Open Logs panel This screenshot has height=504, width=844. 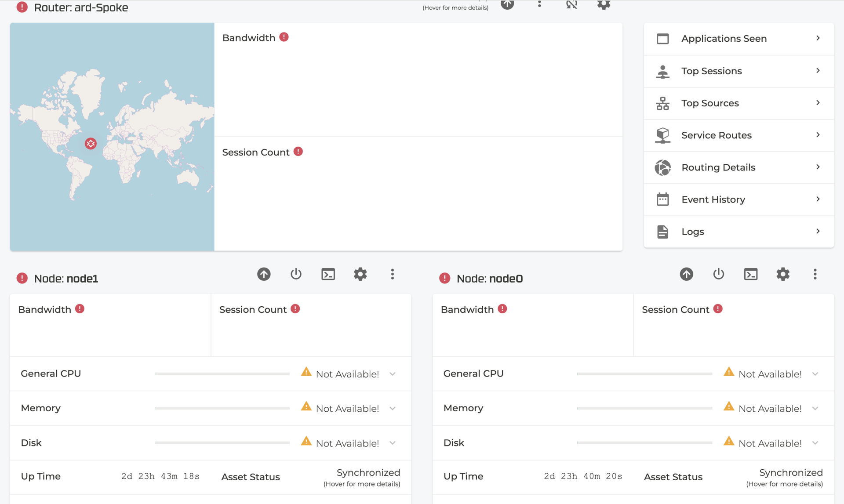click(x=738, y=232)
